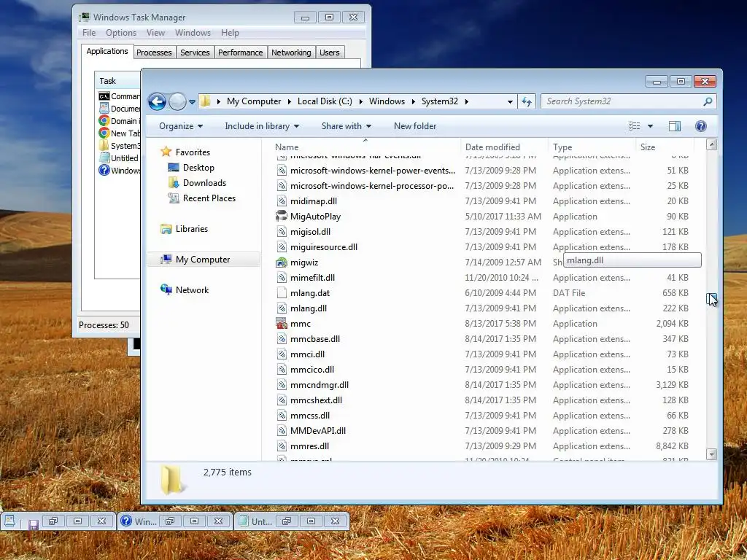The height and width of the screenshot is (560, 747).
Task: Open View menu in Task Manager
Action: tap(155, 33)
